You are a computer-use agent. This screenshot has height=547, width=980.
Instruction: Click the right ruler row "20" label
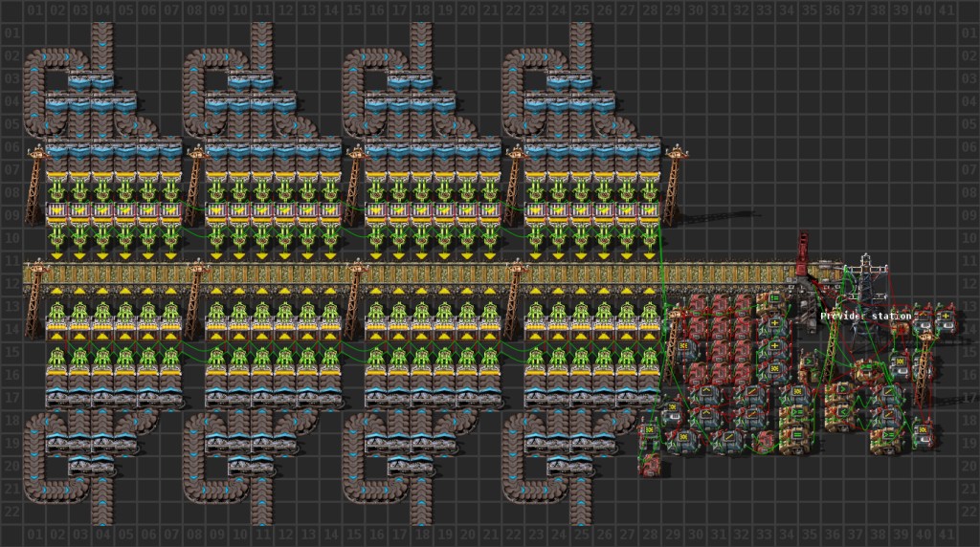coord(969,466)
